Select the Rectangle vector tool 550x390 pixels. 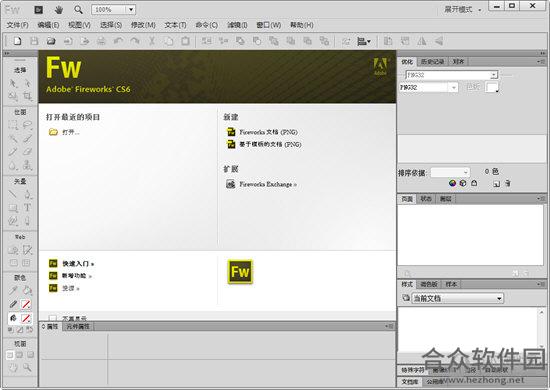[13, 208]
